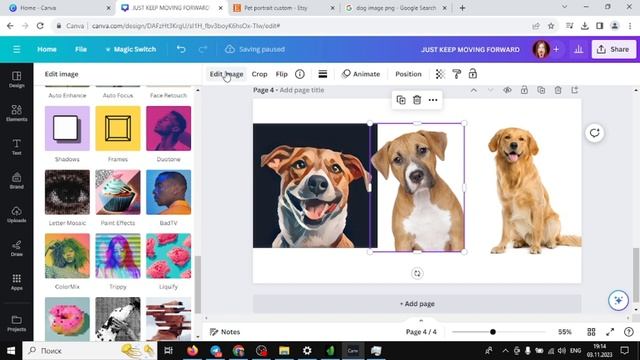Open the hamburger main menu
This screenshot has height=360, width=640.
click(x=17, y=49)
